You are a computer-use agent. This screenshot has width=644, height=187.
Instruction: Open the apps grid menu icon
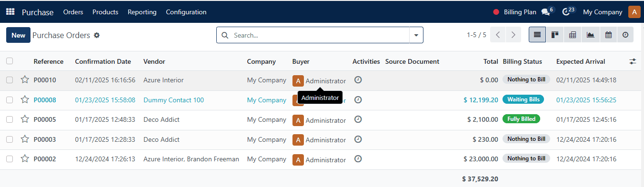(10, 12)
